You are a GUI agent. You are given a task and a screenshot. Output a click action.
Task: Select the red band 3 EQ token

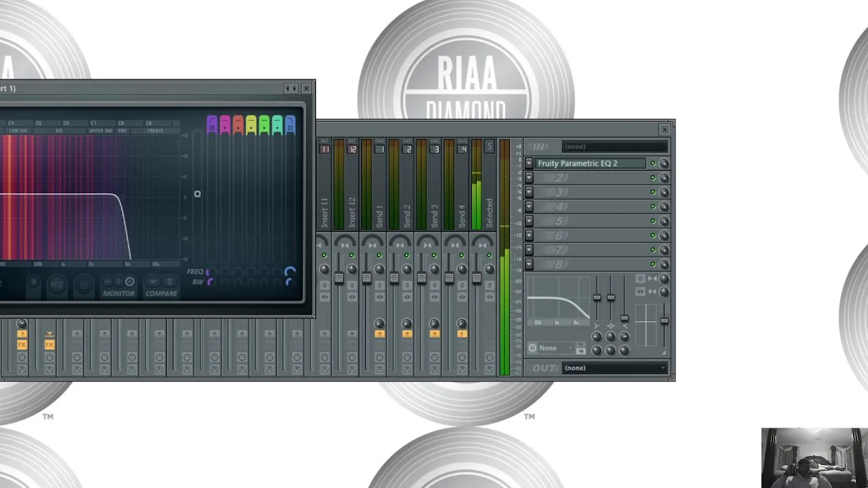(x=238, y=125)
